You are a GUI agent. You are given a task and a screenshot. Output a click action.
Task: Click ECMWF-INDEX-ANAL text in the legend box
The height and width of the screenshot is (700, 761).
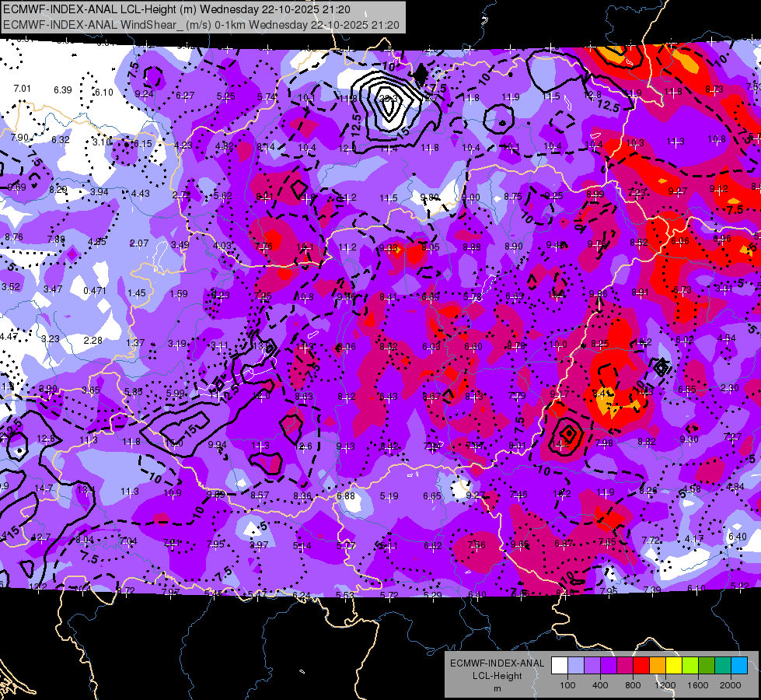(497, 663)
